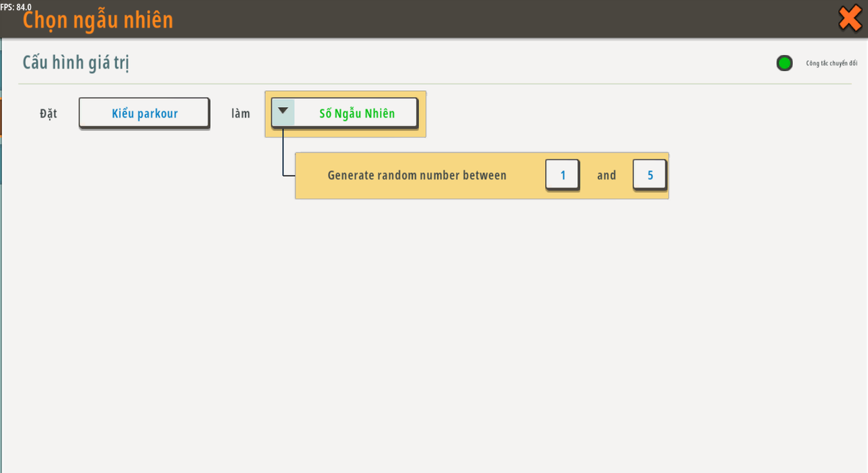The height and width of the screenshot is (473, 868).
Task: Expand the arrow beside Số Ngẫu Nhiên
Action: coord(283,112)
